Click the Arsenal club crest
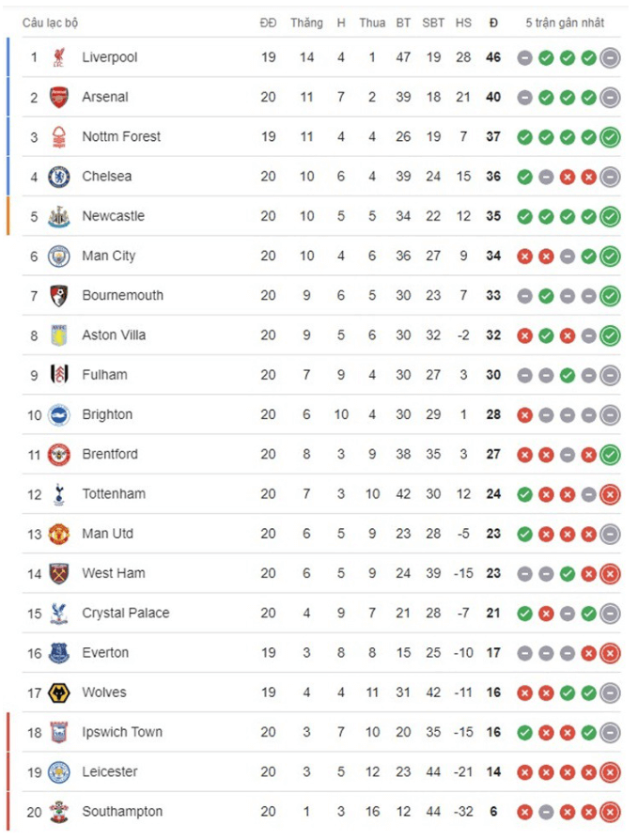The image size is (638, 840). tap(59, 97)
